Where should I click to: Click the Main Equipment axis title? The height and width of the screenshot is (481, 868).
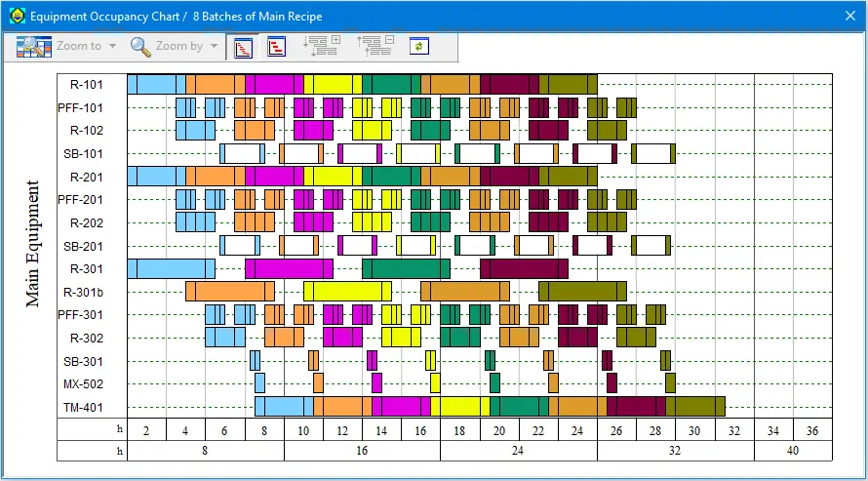[34, 244]
